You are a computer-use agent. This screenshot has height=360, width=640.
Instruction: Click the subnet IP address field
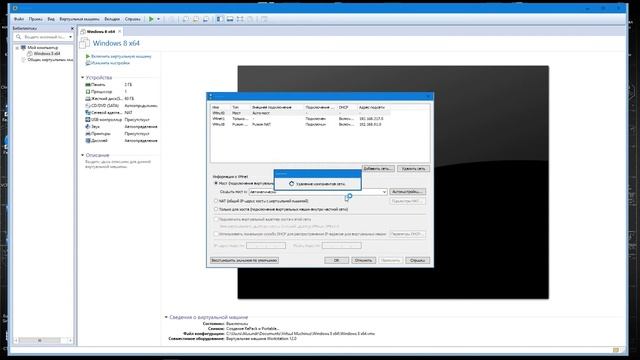coord(266,245)
